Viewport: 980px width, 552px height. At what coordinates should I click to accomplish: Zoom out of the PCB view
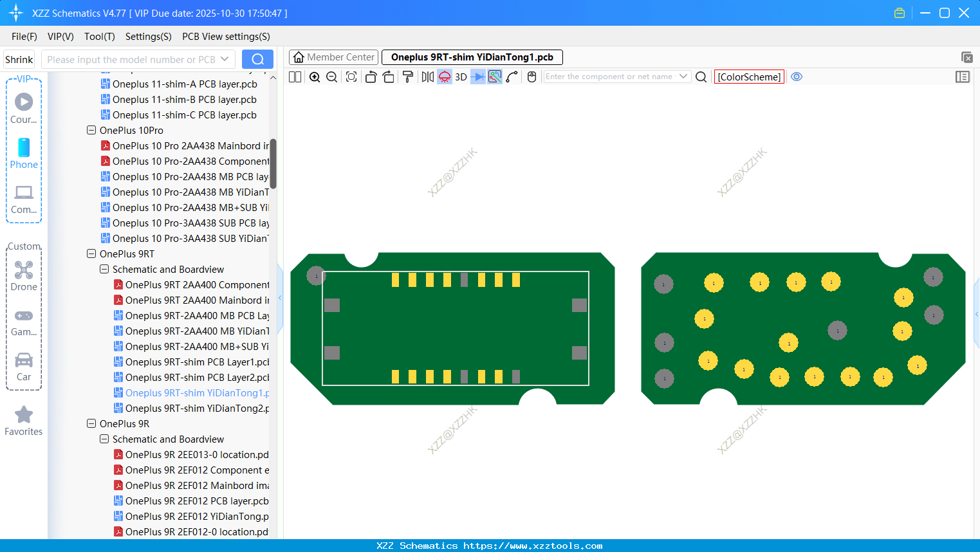[x=332, y=77]
